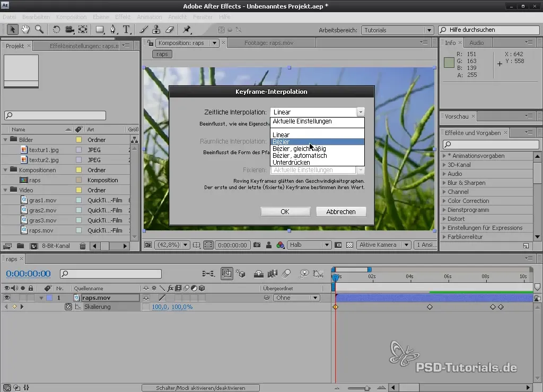The width and height of the screenshot is (543, 392).
Task: Choose Linear in the interpolation list
Action: [317, 135]
